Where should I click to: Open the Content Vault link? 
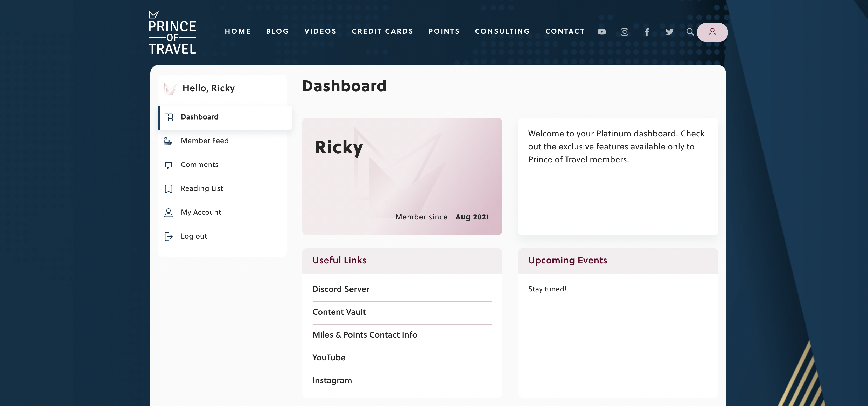[339, 312]
